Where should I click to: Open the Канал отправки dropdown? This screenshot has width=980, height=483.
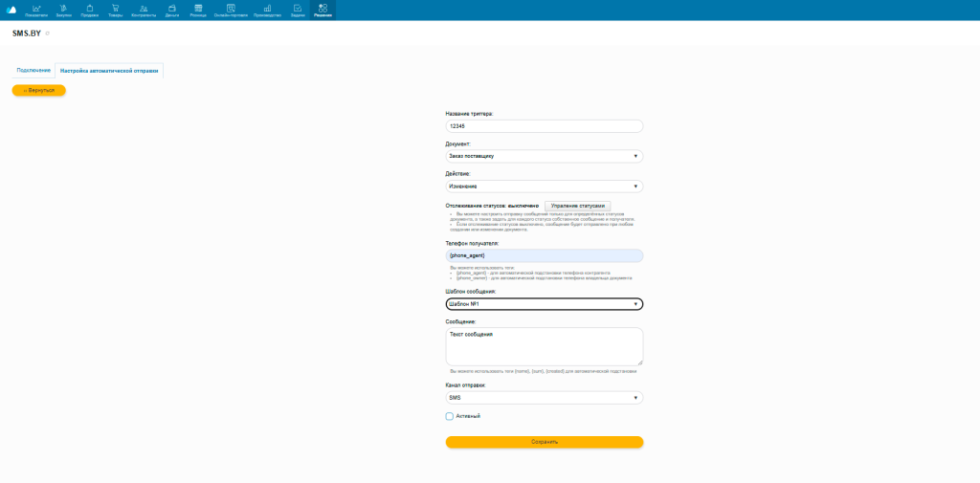(x=544, y=398)
